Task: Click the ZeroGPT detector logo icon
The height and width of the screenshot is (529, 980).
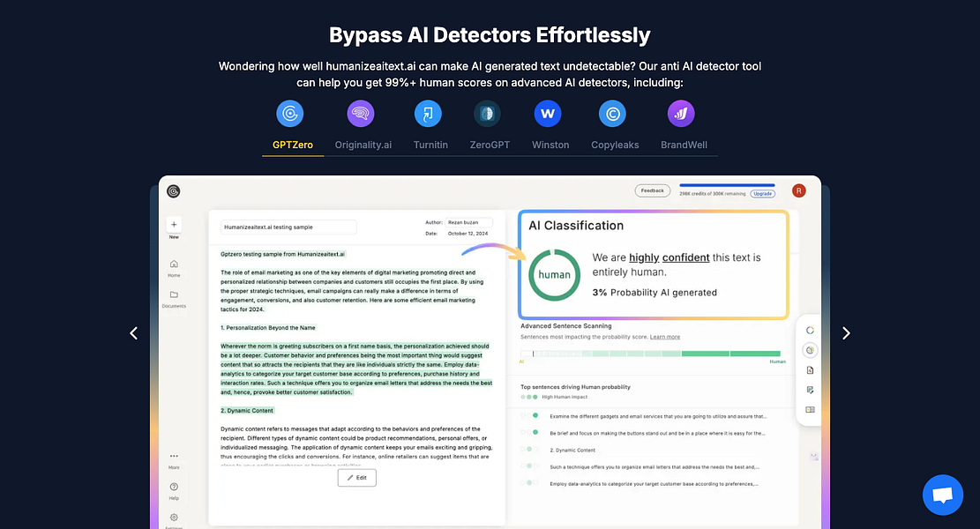Action: 488,113
